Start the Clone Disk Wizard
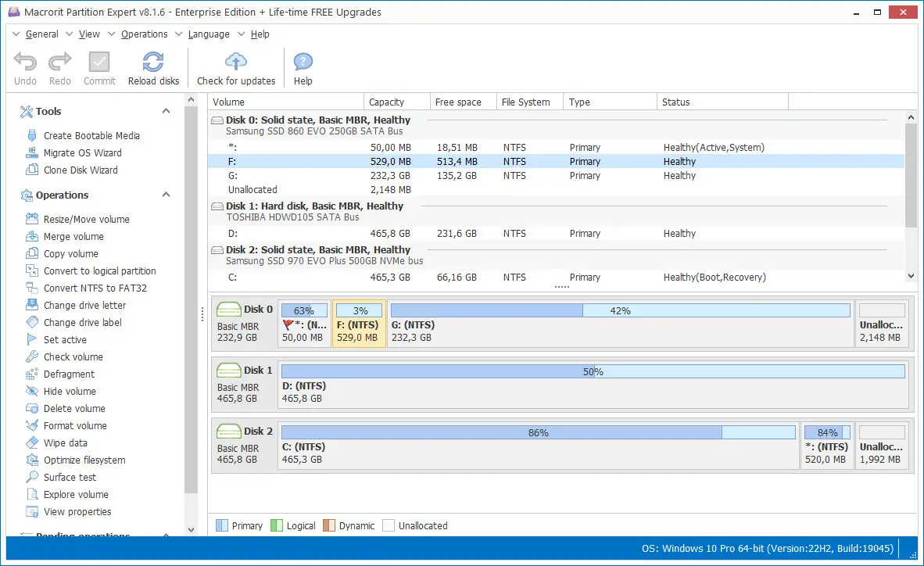924x566 pixels. point(81,170)
